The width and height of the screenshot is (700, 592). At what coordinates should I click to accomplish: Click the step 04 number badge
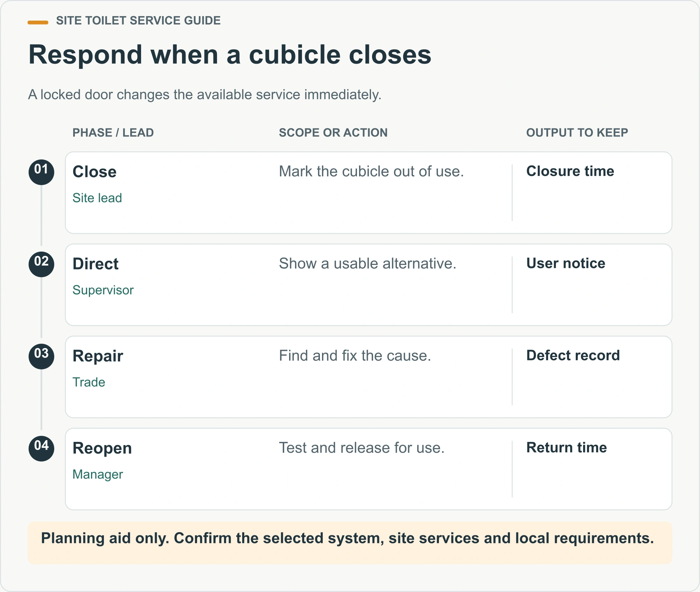tap(41, 448)
